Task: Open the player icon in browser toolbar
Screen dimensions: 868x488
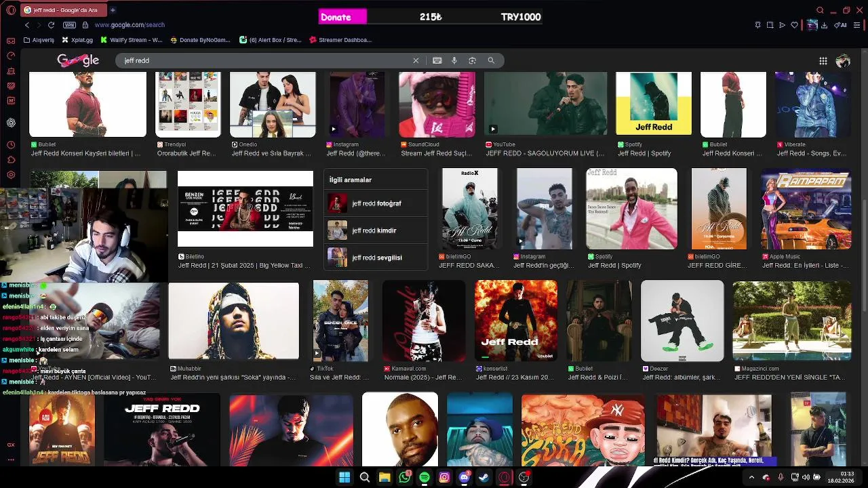Action: coord(782,25)
